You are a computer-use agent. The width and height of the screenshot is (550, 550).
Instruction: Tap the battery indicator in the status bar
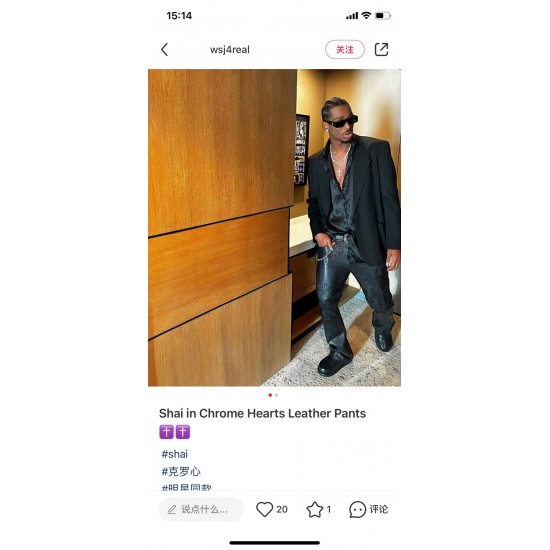coord(383,15)
